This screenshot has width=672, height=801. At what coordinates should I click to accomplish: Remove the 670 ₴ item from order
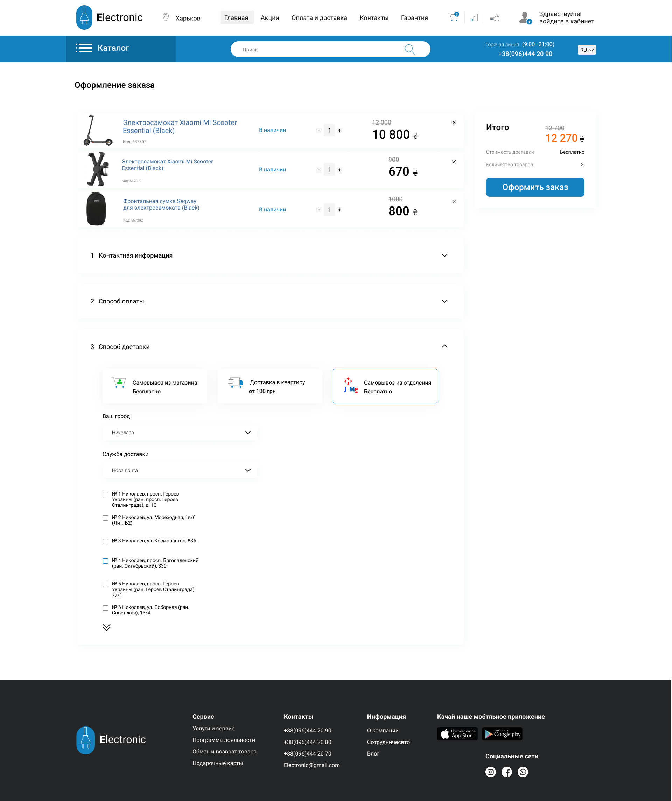click(454, 162)
